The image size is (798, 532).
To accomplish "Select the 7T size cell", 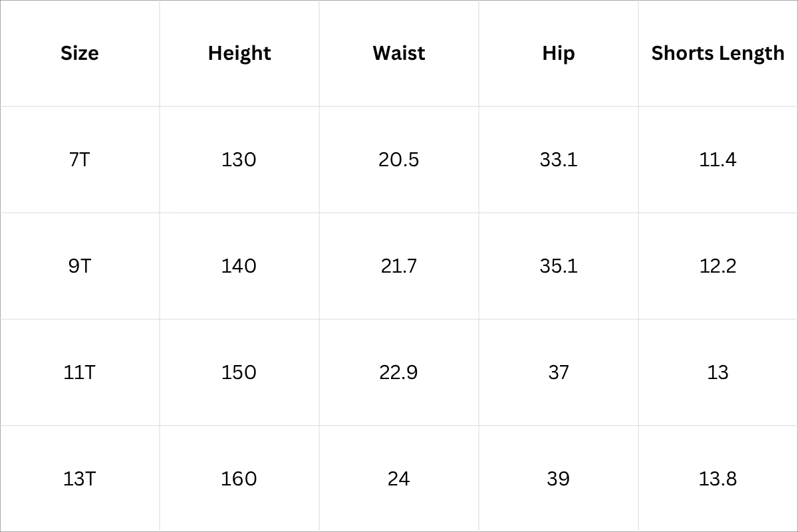I will point(80,160).
